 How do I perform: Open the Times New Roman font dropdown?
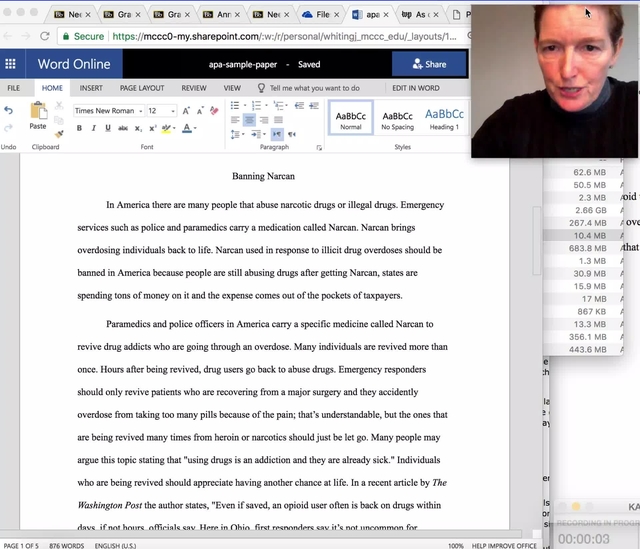[141, 111]
